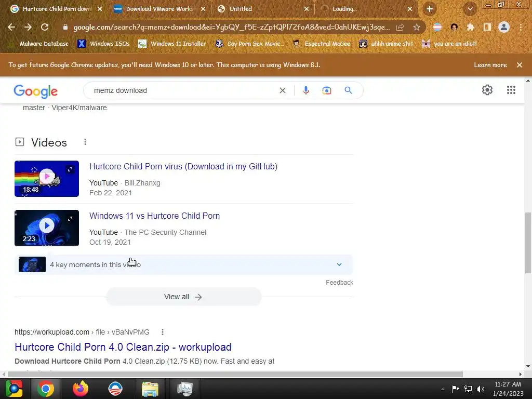Open Google quick settings gear
The height and width of the screenshot is (399, 532).
coord(487,90)
